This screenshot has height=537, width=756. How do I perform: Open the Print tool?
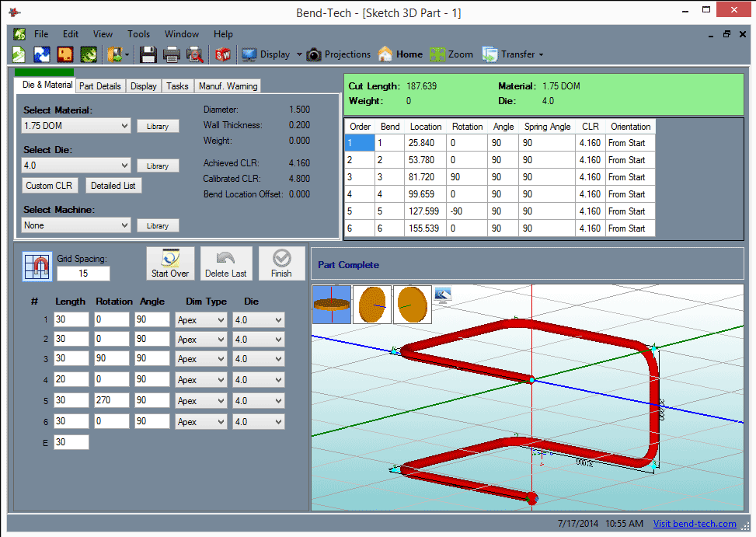(x=172, y=54)
